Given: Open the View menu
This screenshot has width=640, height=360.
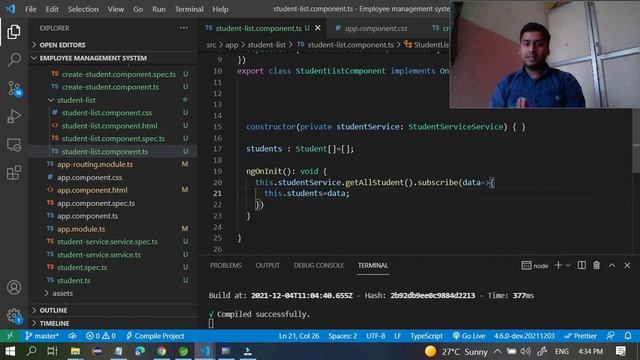Looking at the screenshot, I should tap(116, 9).
